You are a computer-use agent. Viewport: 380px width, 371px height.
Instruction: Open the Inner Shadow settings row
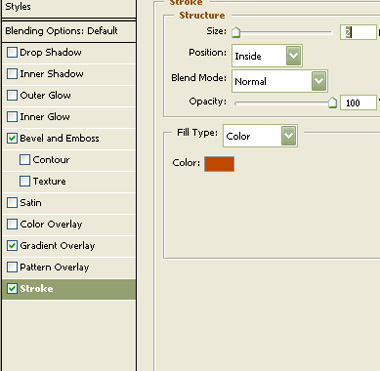coord(69,74)
